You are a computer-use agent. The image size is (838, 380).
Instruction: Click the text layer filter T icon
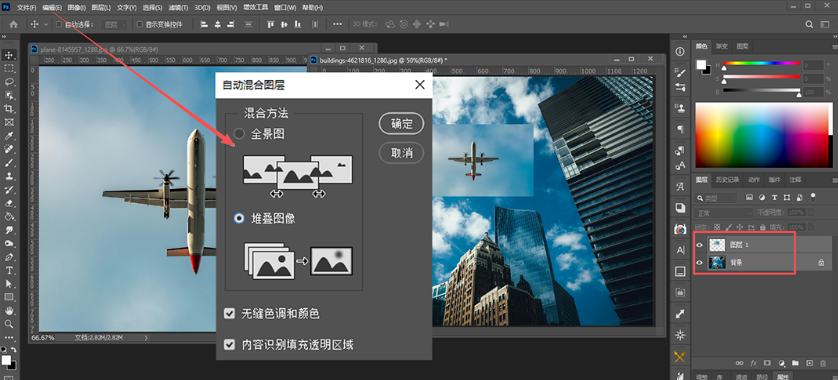pos(774,198)
